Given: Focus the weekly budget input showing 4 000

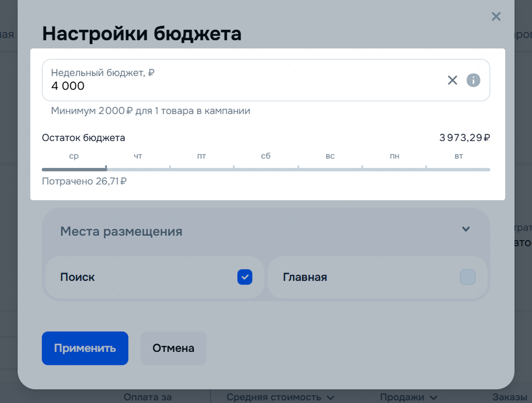Looking at the screenshot, I should click(x=223, y=85).
